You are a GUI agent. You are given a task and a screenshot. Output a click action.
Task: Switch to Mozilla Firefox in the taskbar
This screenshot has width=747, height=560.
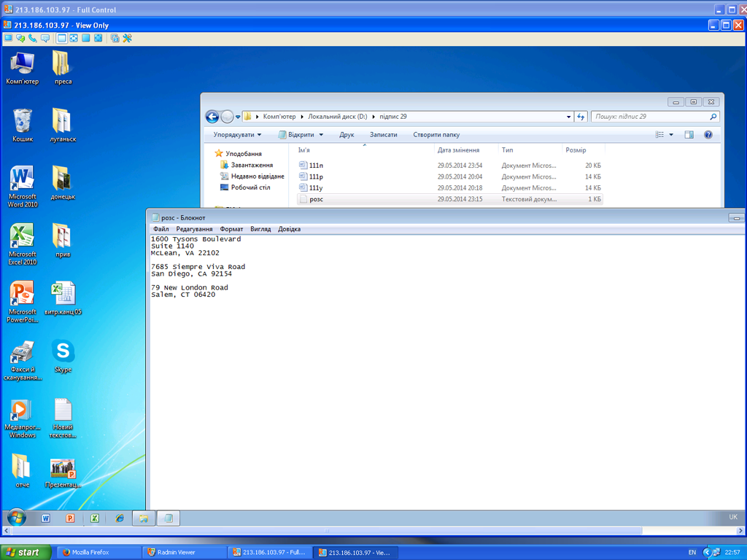(x=87, y=553)
